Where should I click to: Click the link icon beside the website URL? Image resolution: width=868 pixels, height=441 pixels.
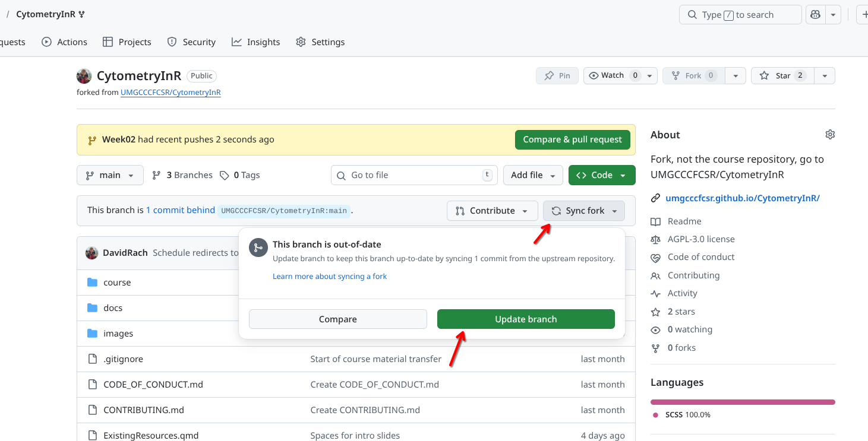pos(655,198)
